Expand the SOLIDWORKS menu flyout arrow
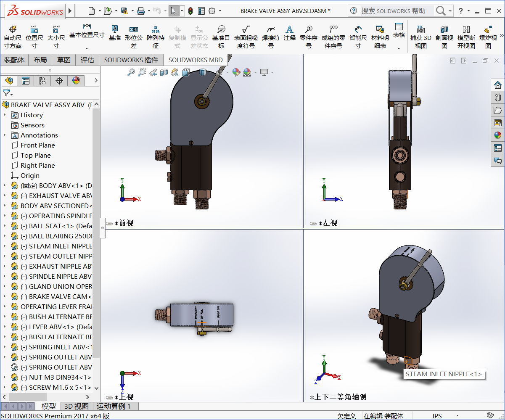Viewport: 505px width, 420px height. click(70, 11)
